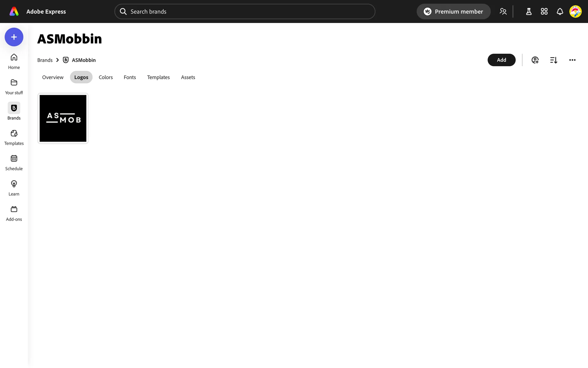The image size is (588, 368).
Task: Select the ASMOB logo thumbnail
Action: (x=63, y=118)
